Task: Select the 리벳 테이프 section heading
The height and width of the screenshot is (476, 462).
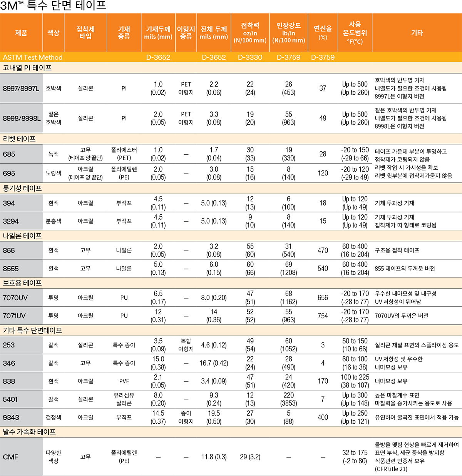Action: (x=19, y=139)
